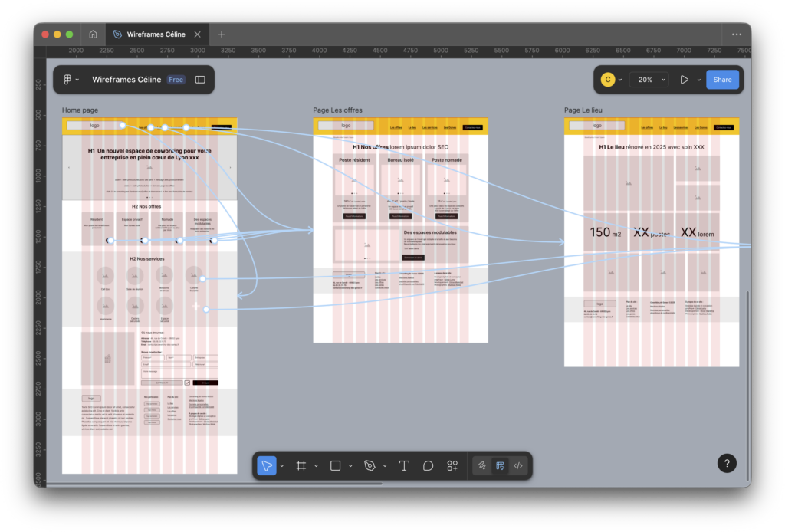The width and height of the screenshot is (785, 532).
Task: Select the Text tool
Action: coord(404,465)
